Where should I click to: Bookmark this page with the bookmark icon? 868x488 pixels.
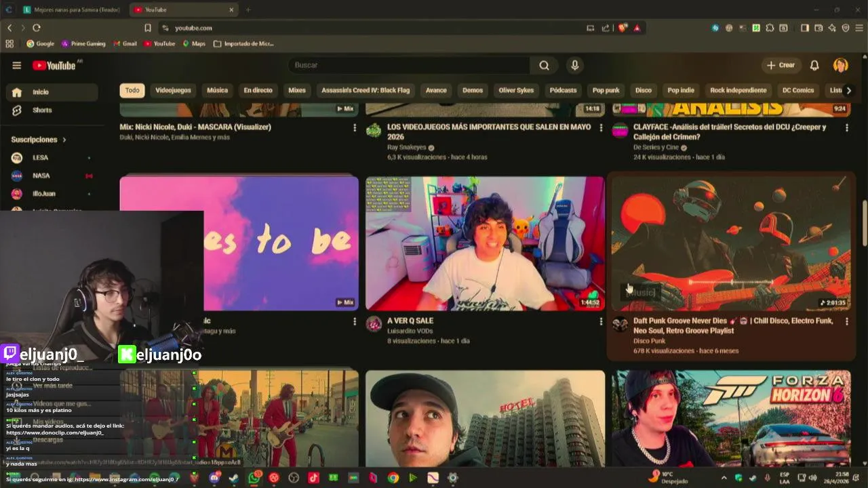148,28
